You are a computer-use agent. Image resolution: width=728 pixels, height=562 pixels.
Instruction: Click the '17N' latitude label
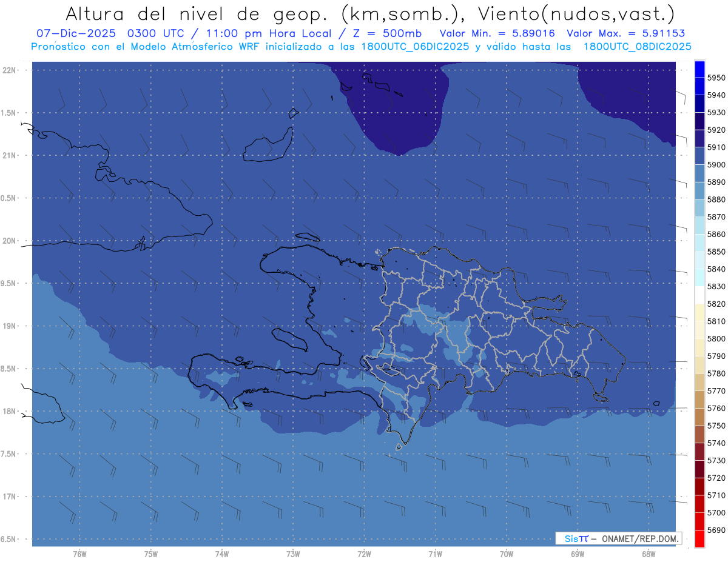[x=10, y=496]
